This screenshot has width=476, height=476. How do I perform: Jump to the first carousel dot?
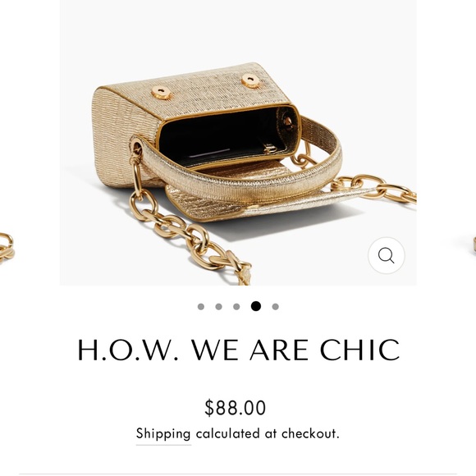click(201, 307)
